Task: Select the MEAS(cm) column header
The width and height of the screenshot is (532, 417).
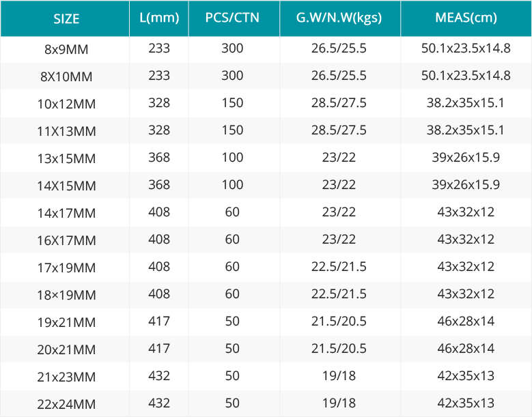Action: [466, 18]
